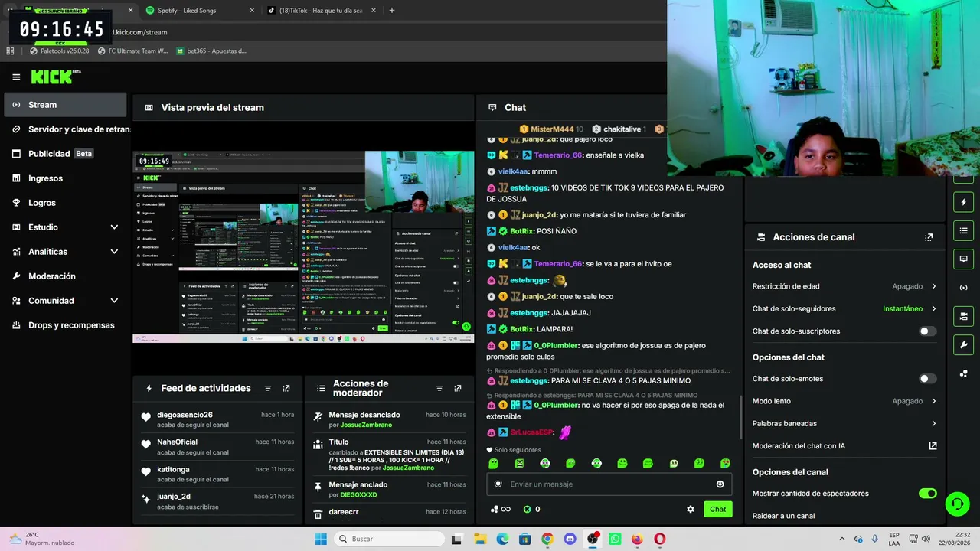The image size is (980, 551).
Task: Toggle Chat de solo-emotes switch
Action: pos(927,379)
